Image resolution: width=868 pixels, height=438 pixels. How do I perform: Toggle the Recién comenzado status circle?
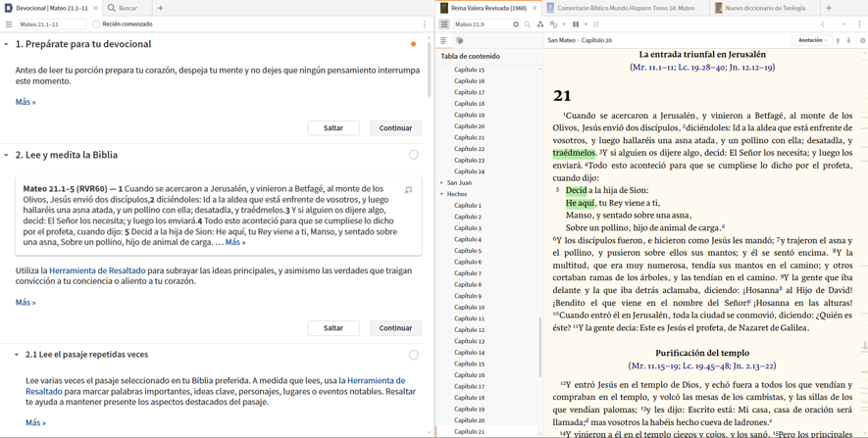point(96,24)
